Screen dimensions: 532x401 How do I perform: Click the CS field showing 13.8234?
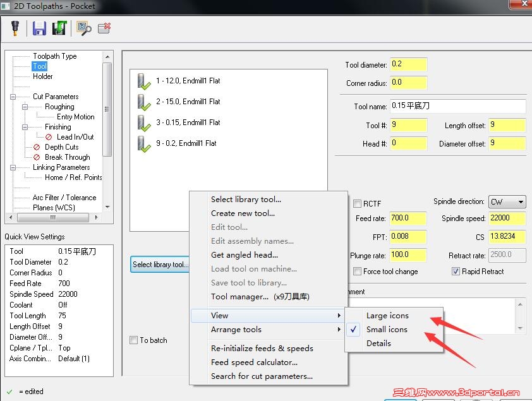507,237
